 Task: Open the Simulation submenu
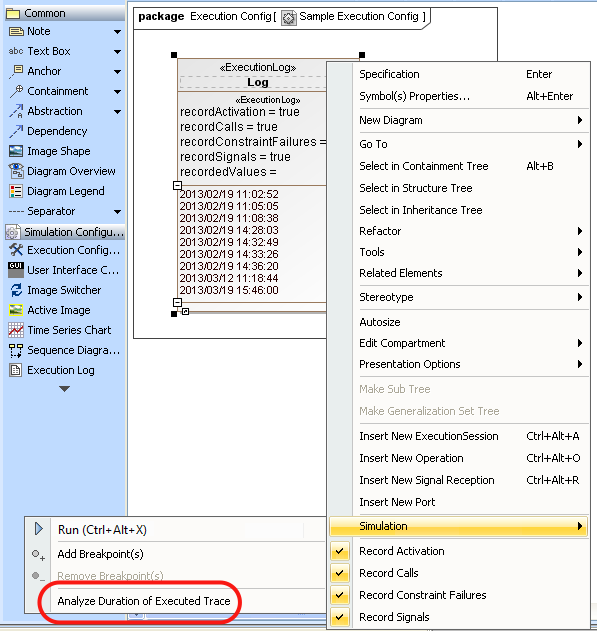point(459,526)
